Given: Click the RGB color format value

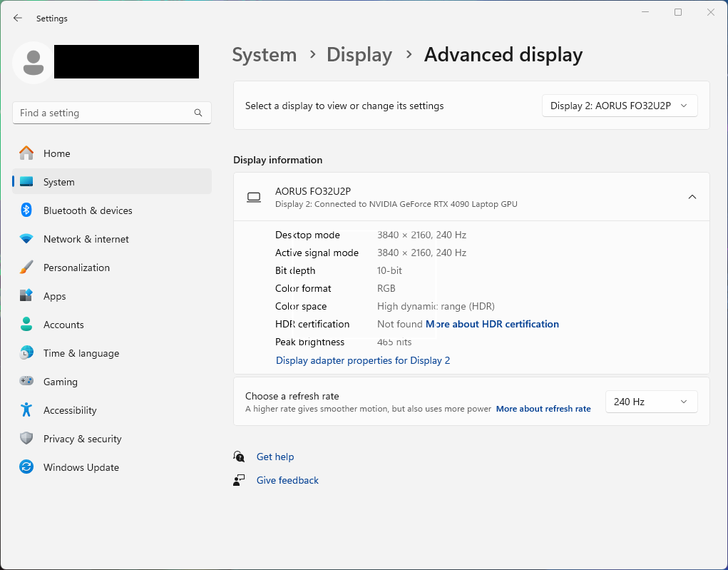Looking at the screenshot, I should (386, 288).
